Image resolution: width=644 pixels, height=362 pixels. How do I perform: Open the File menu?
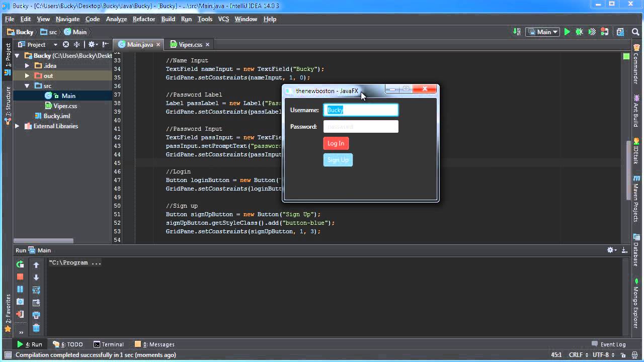10,19
